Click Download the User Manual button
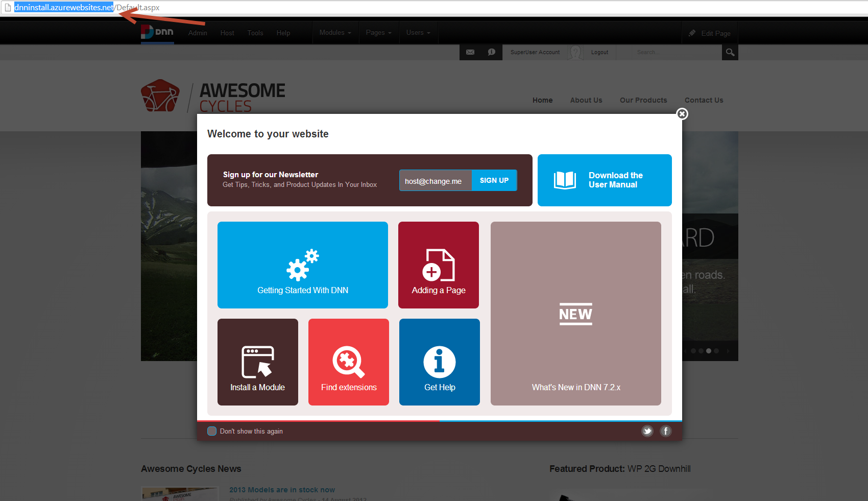Viewport: 868px width, 501px height. pos(605,180)
